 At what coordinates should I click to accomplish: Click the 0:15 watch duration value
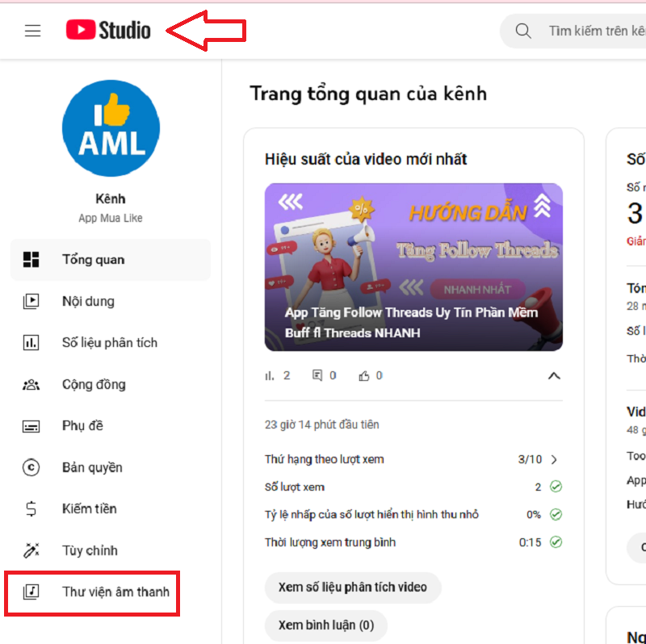coord(531,542)
